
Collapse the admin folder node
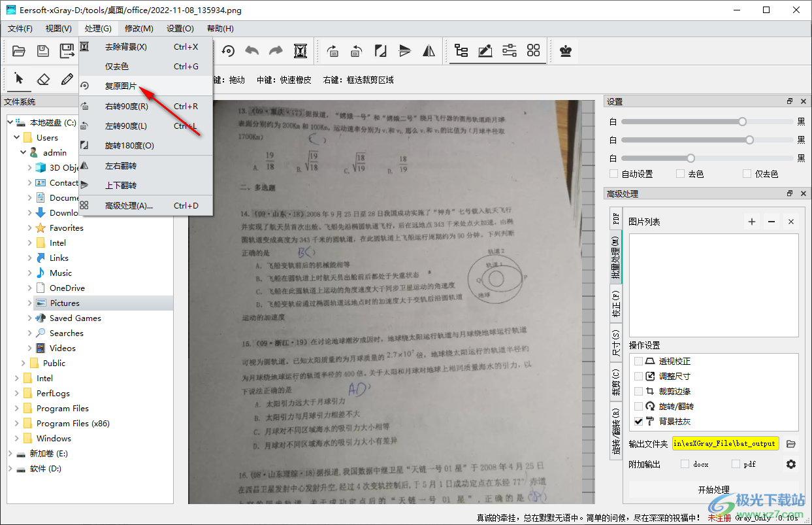coord(24,152)
